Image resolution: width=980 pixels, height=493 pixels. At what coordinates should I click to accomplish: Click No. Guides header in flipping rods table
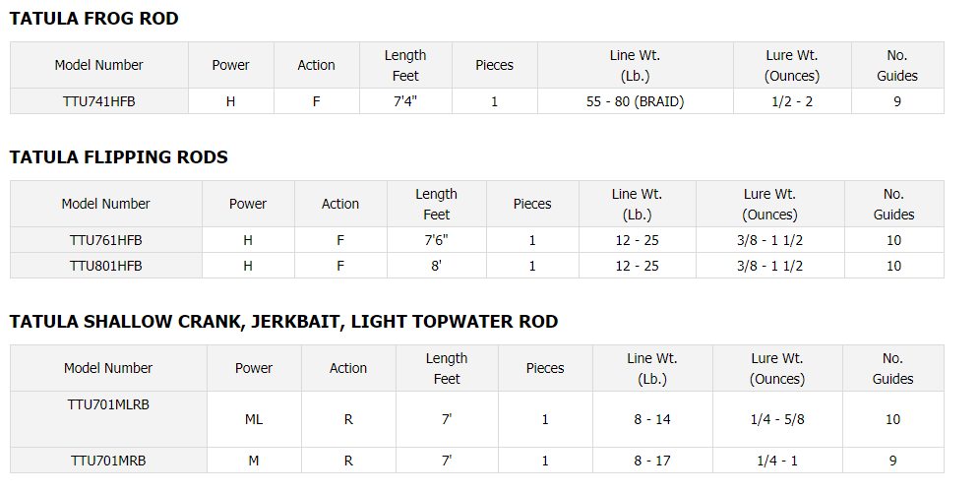893,204
